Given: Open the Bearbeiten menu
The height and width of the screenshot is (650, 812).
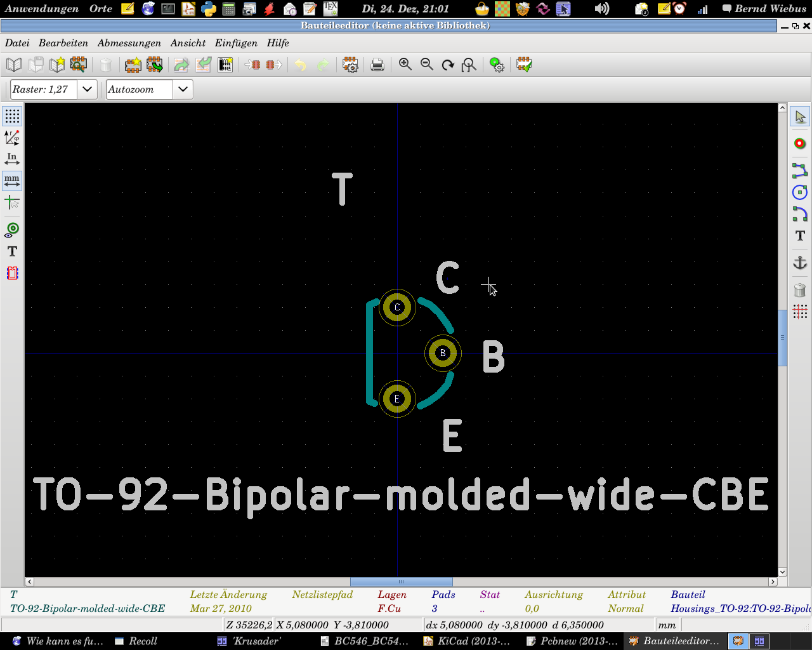Looking at the screenshot, I should (x=63, y=43).
